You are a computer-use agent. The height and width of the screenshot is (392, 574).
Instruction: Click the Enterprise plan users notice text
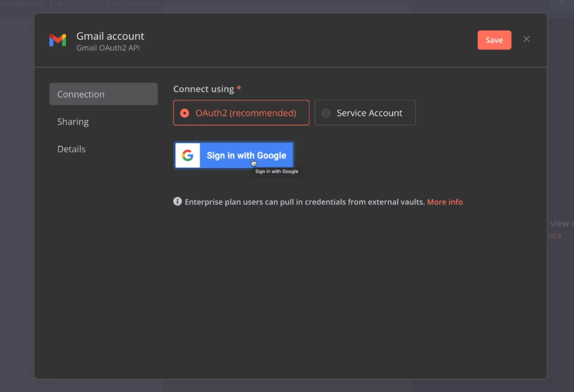(x=304, y=202)
